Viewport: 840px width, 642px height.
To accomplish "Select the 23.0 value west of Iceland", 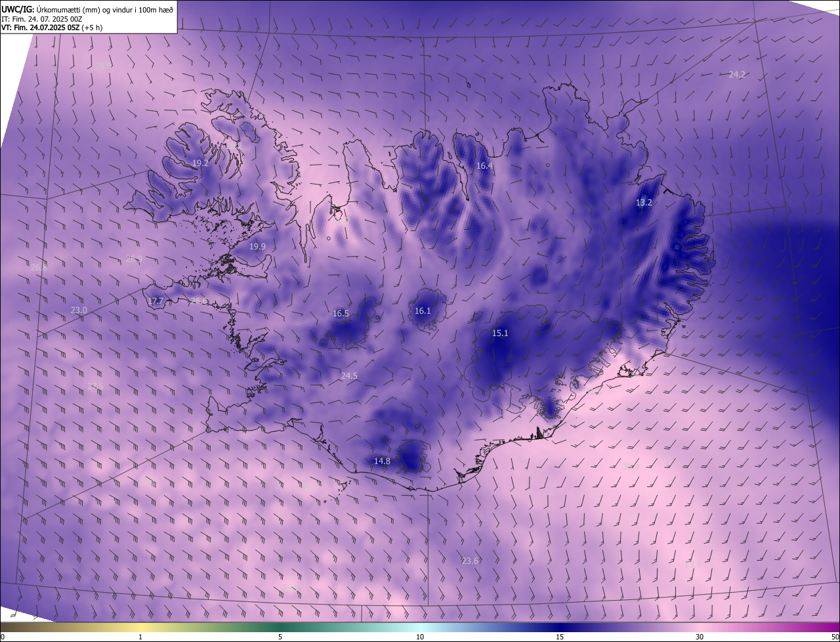I will point(79,310).
